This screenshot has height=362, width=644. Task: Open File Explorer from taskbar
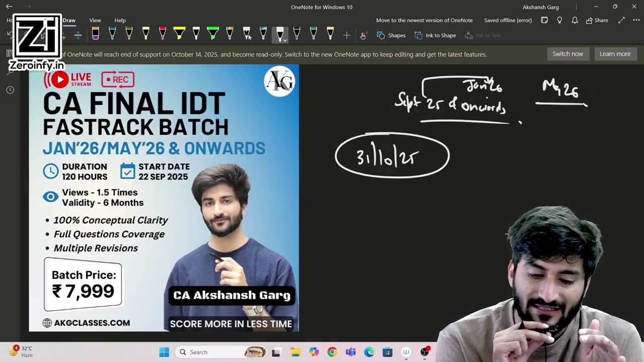[x=295, y=352]
